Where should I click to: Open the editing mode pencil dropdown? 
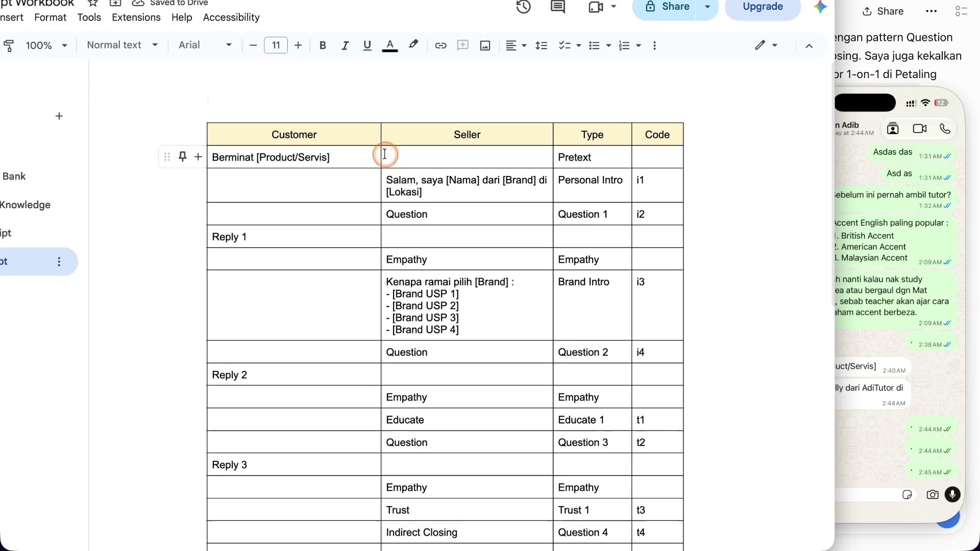[766, 45]
